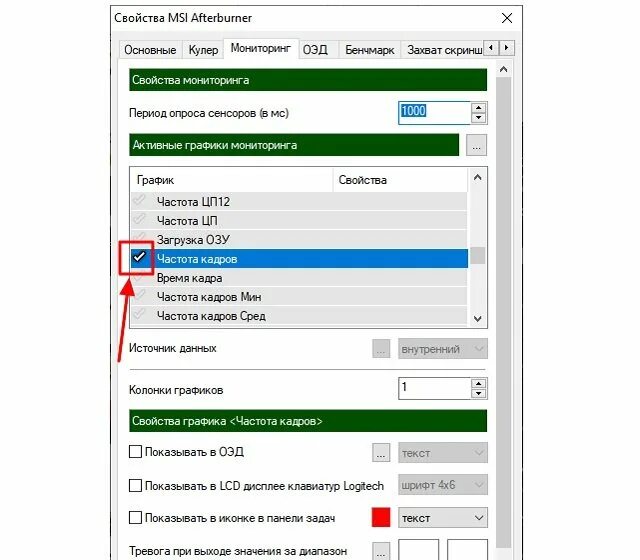Enable the Частота ЦП graph checkmark
This screenshot has height=560, width=640.
coord(140,220)
